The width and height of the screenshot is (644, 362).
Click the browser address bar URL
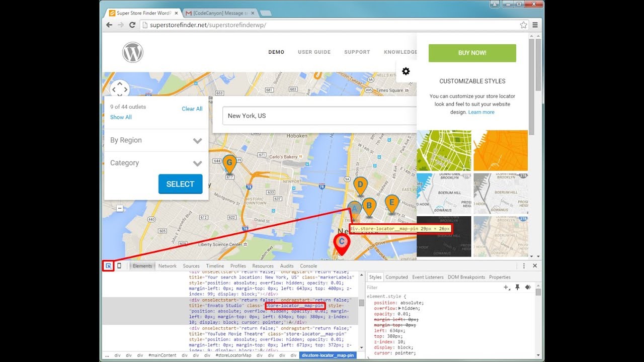coord(208,25)
